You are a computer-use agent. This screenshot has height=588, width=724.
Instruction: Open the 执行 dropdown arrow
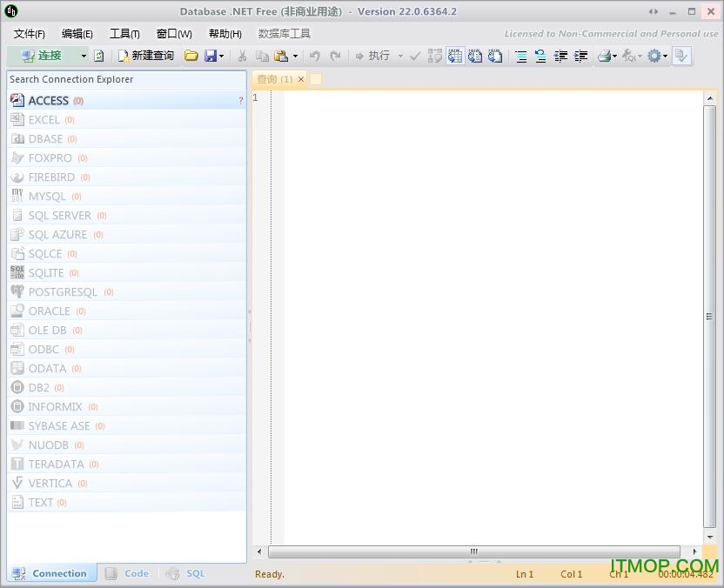(x=400, y=57)
